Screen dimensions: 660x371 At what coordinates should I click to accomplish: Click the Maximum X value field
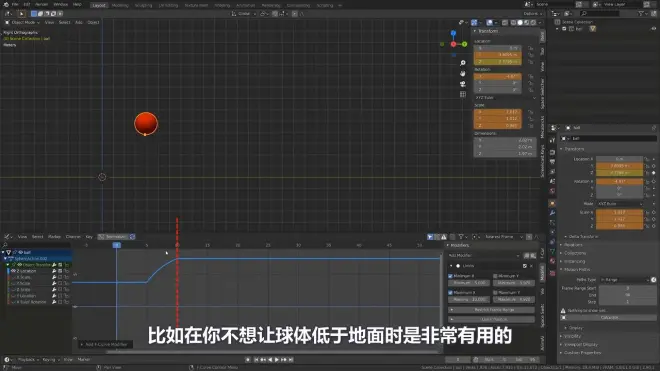click(x=468, y=299)
